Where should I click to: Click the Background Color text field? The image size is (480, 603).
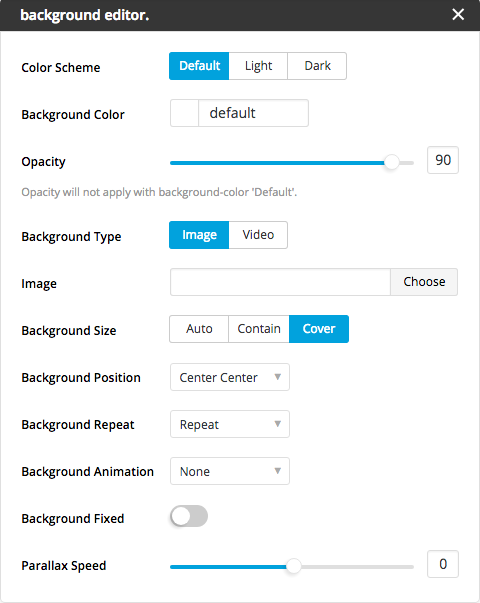tap(253, 113)
